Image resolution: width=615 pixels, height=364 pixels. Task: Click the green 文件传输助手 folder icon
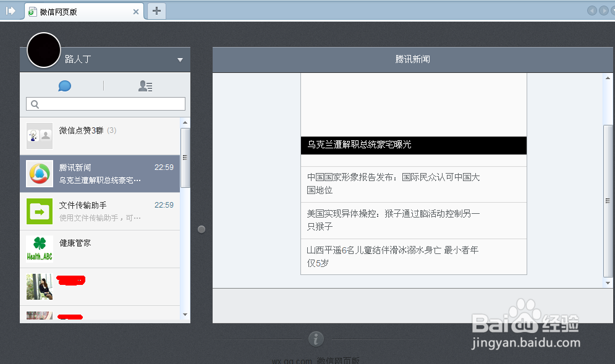[40, 211]
